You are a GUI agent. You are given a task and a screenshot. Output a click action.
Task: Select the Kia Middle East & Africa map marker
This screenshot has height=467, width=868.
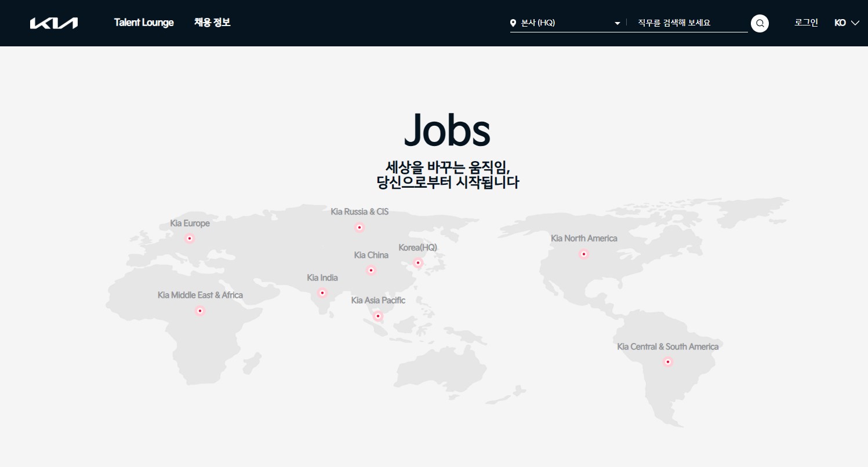(200, 311)
